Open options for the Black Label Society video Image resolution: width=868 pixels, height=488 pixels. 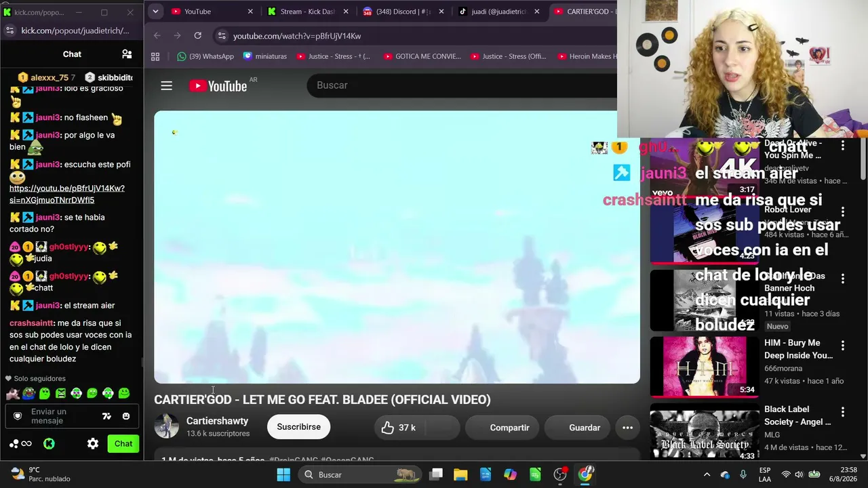pyautogui.click(x=843, y=411)
